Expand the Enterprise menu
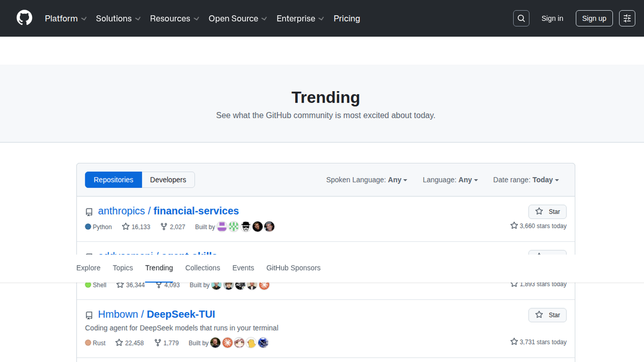 click(x=301, y=18)
